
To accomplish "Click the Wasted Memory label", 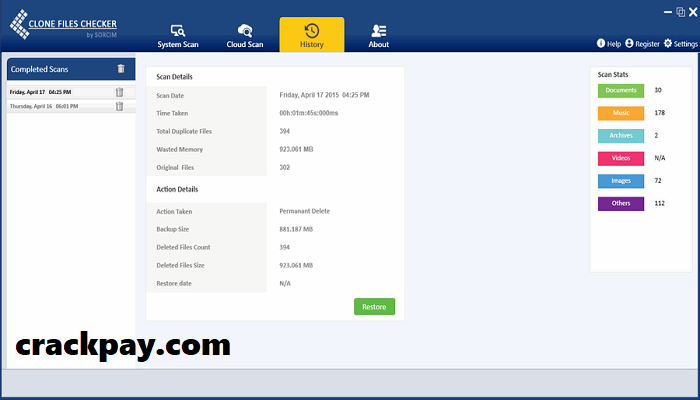I will coord(179,150).
